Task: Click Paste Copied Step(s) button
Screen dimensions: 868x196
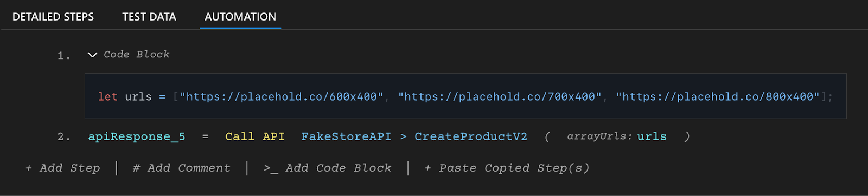Action: click(507, 168)
